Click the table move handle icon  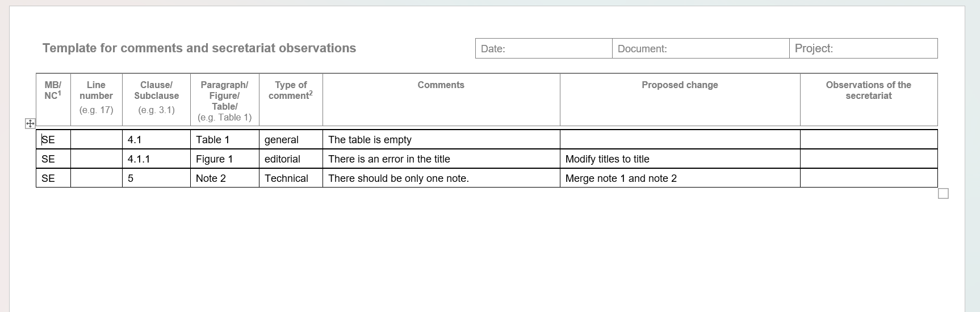pos(30,123)
